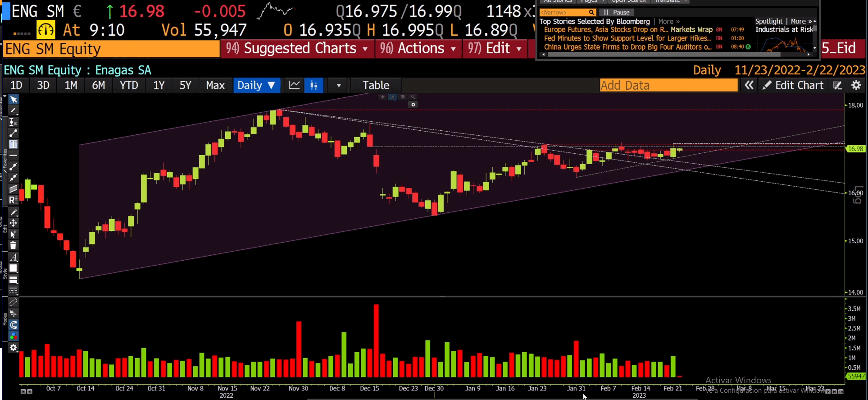Open the regression R tool
This screenshot has height=400, width=868.
click(x=14, y=200)
